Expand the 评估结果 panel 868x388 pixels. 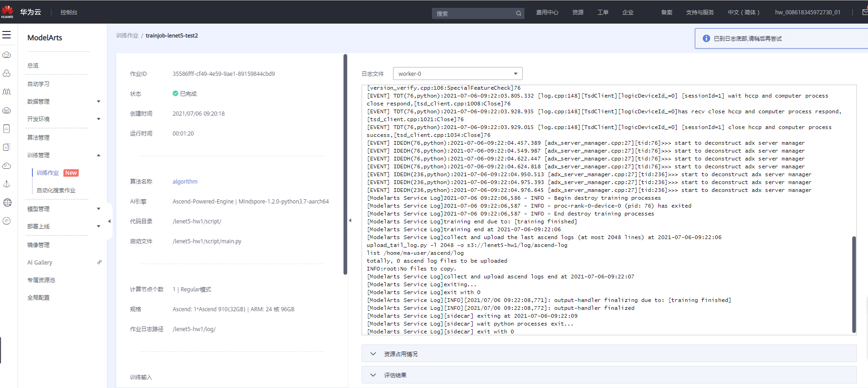[x=609, y=375]
